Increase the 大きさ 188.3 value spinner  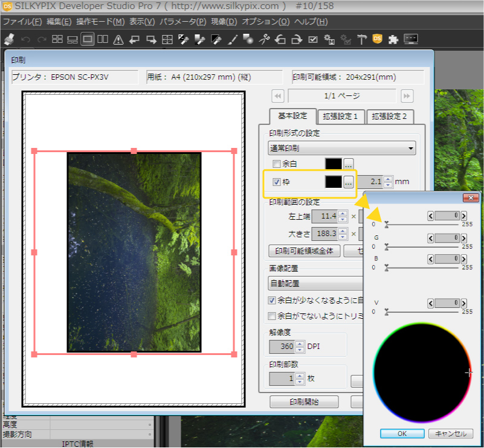(x=343, y=231)
